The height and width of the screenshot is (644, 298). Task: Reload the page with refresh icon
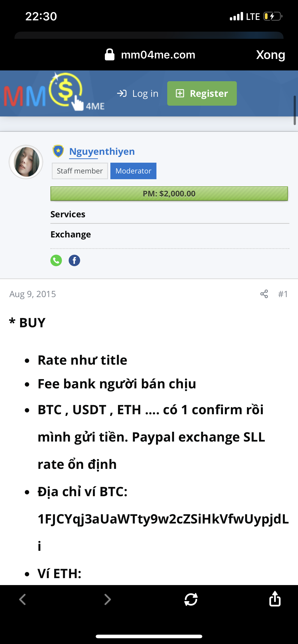(191, 599)
